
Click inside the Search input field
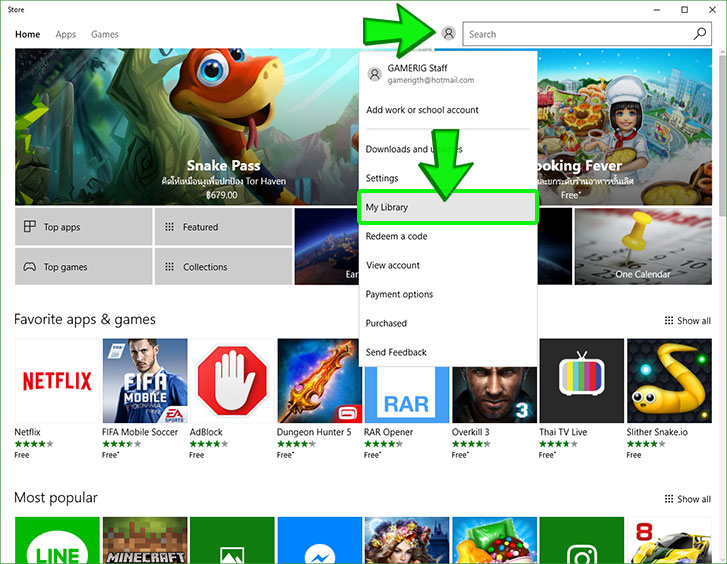[577, 34]
